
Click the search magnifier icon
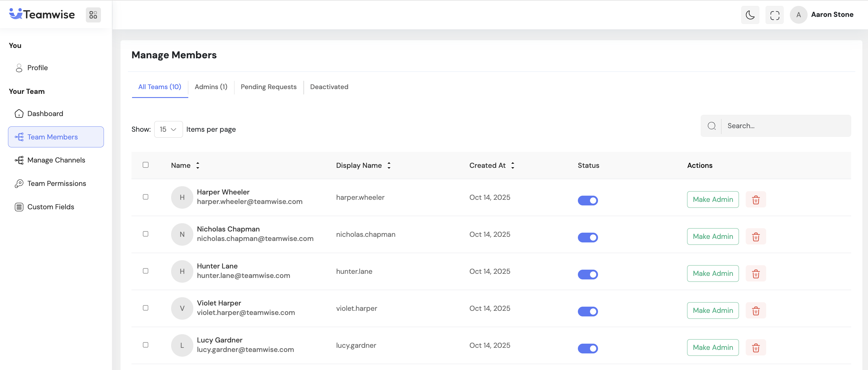click(711, 126)
